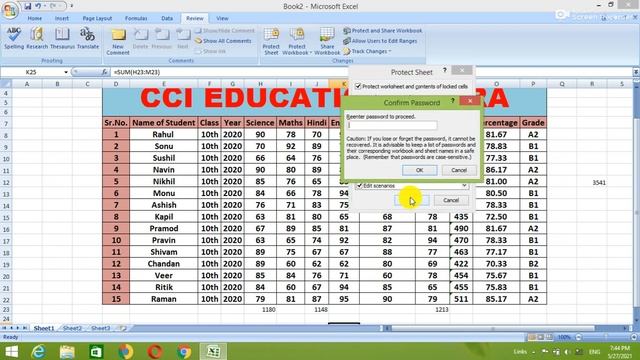Cancel the Confirm Password dialog
The image size is (640, 360).
coord(459,170)
